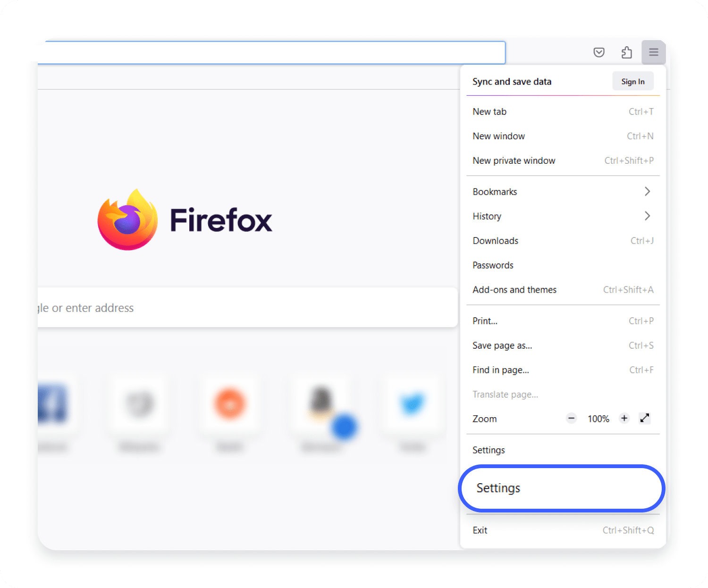Open the orange Reddit shortcut tile
The image size is (708, 588).
(230, 404)
